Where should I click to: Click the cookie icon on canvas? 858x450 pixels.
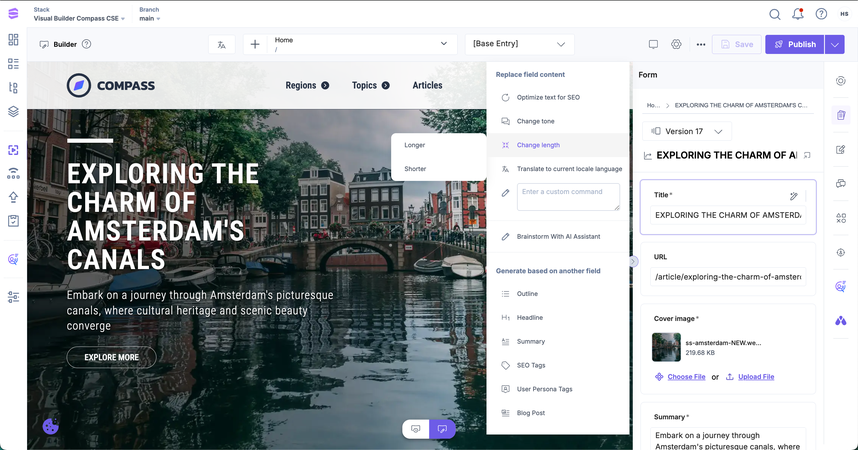51,426
